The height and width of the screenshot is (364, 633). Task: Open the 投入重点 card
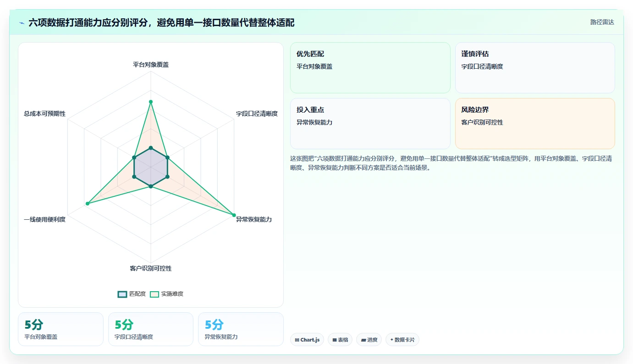370,124
